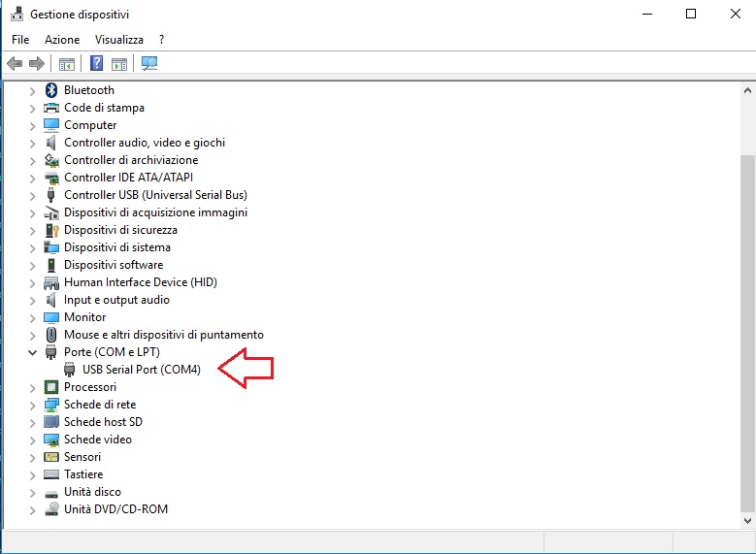Viewport: 756px width, 554px height.
Task: Click the disc icon for Unità DVD/CD-ROM
Action: 51,509
